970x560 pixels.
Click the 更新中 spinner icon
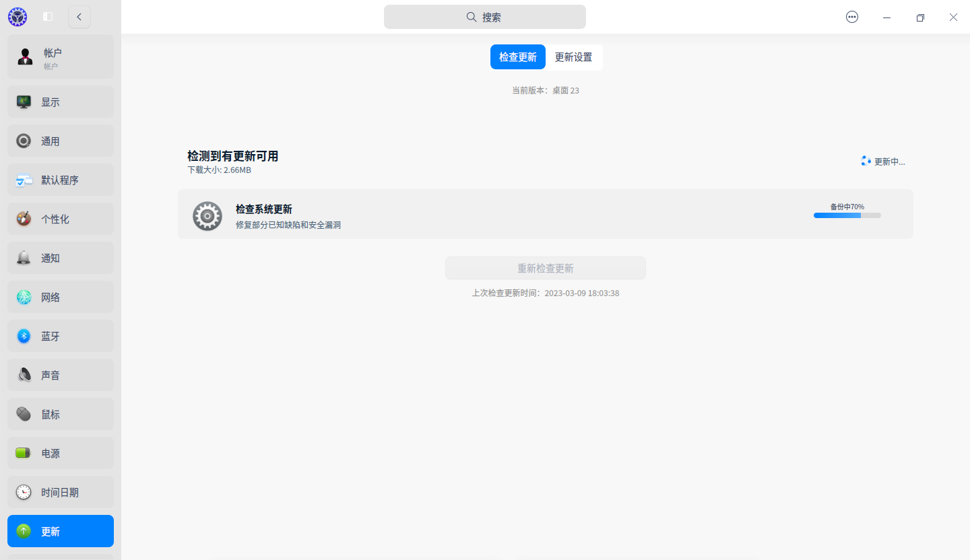pyautogui.click(x=866, y=161)
